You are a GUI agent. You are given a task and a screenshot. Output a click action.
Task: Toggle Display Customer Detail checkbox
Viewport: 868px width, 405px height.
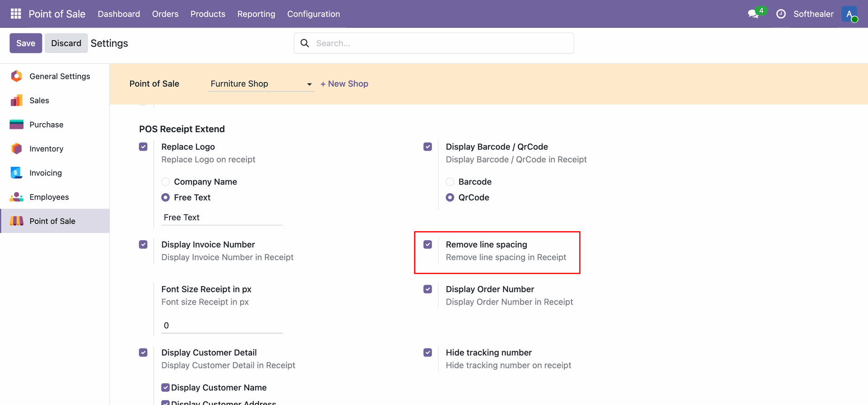coord(143,353)
